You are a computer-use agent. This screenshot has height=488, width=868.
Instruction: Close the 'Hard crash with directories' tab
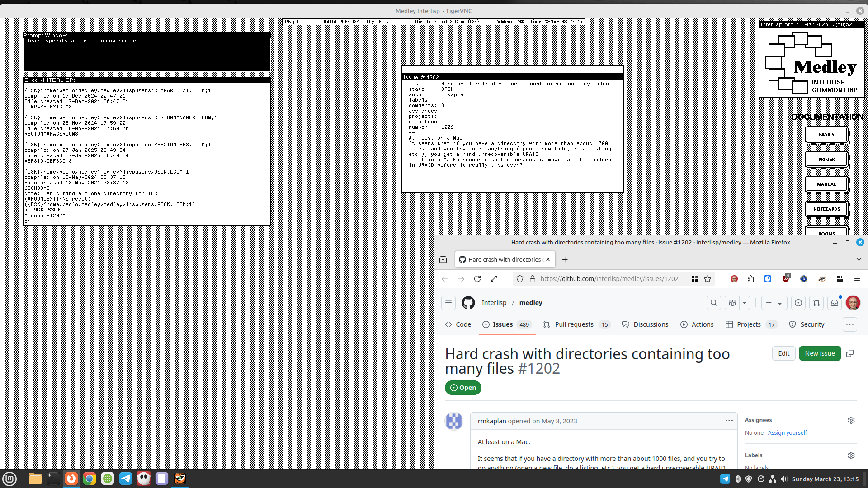click(x=548, y=259)
